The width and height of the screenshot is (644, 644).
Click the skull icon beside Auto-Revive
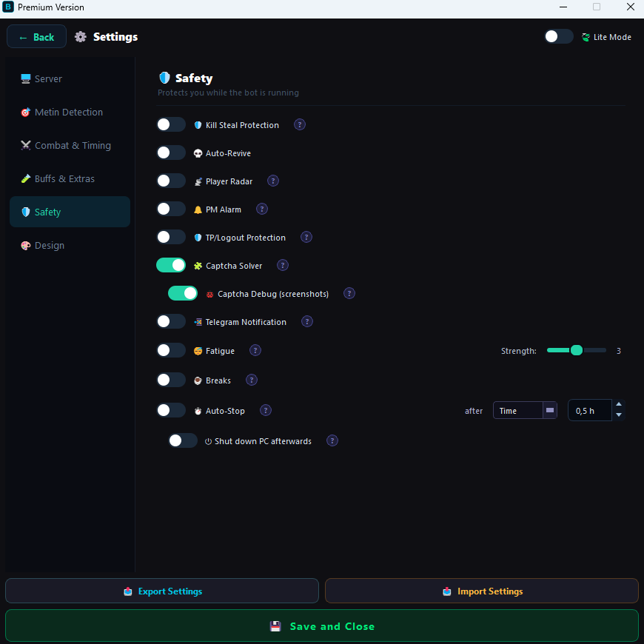198,154
